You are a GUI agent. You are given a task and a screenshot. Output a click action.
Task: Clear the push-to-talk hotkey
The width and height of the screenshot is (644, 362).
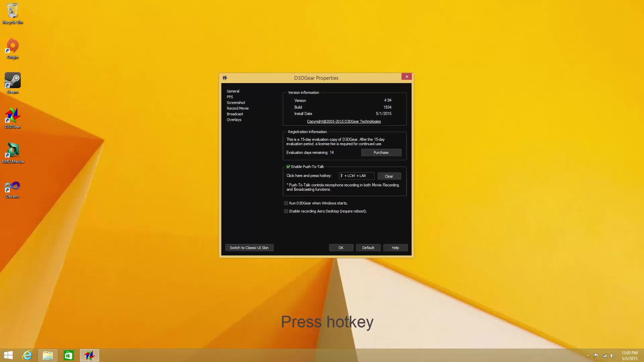(389, 176)
